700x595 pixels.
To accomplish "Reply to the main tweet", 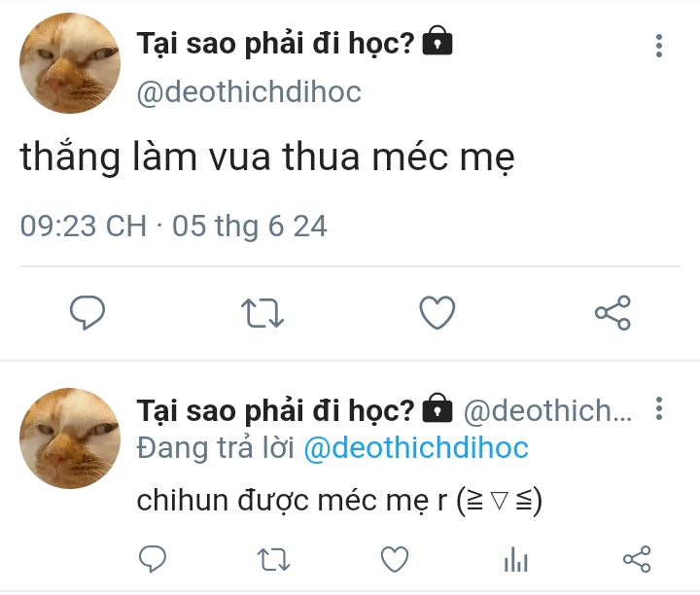I will coord(87,312).
